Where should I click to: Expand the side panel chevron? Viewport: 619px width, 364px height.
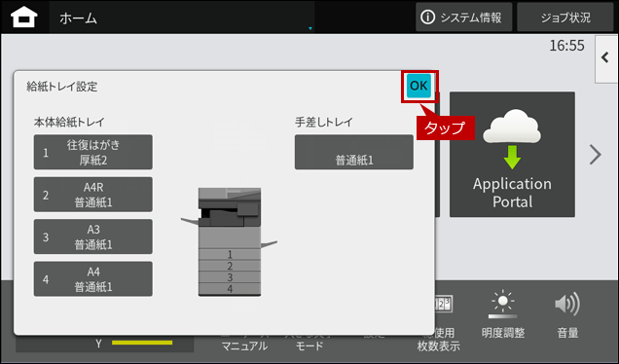(606, 58)
